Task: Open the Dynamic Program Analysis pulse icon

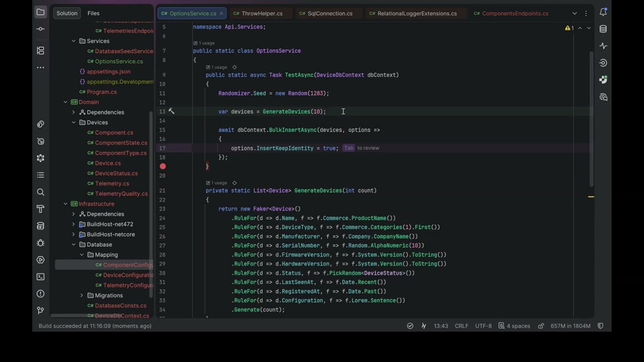Action: [x=603, y=46]
